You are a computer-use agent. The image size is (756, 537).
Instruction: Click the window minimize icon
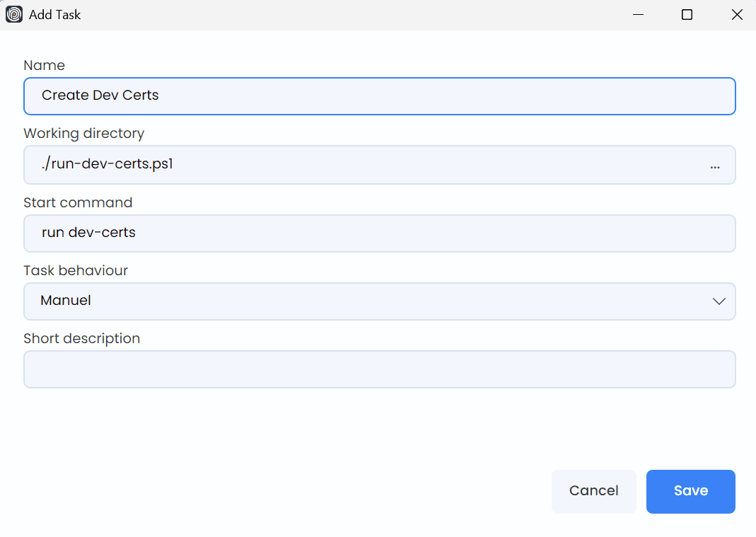pos(638,14)
